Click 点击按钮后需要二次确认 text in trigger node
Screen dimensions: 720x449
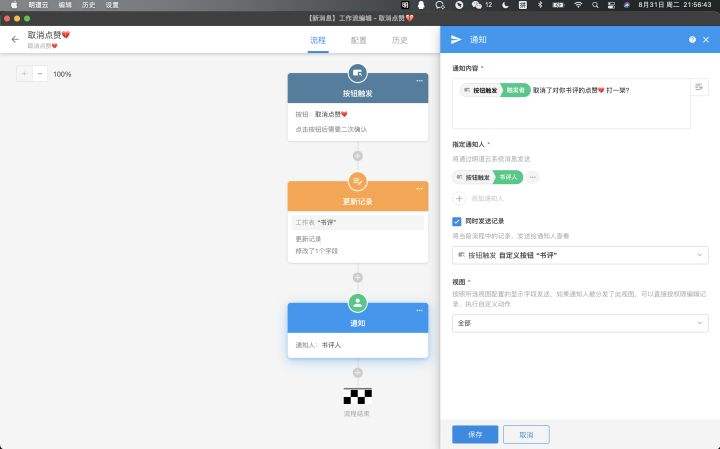[331, 129]
